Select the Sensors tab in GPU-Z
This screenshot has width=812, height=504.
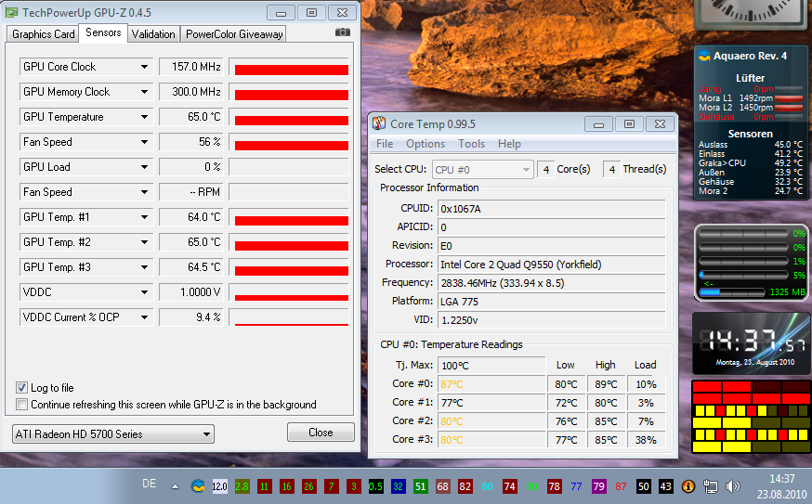(103, 32)
